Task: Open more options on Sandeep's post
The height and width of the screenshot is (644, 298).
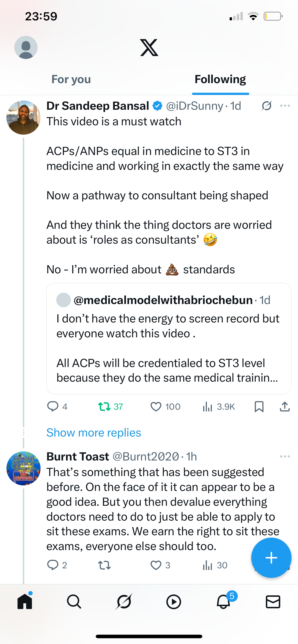Action: pos(285,106)
